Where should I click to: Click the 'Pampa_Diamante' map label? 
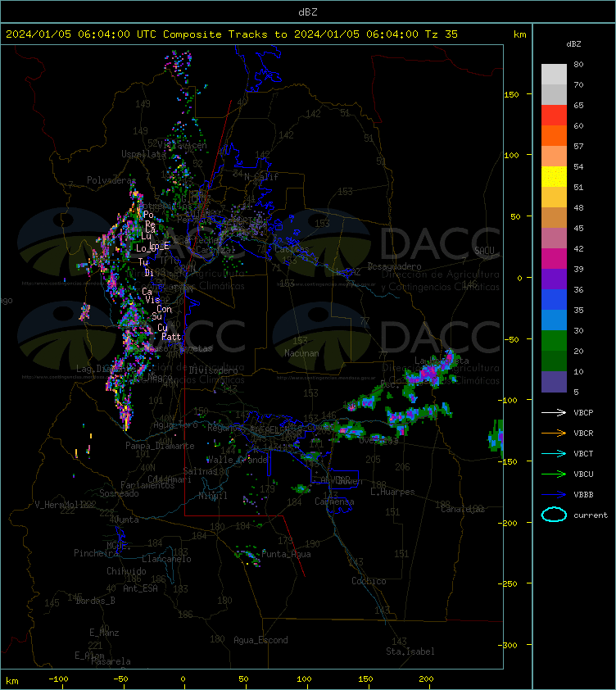(160, 446)
